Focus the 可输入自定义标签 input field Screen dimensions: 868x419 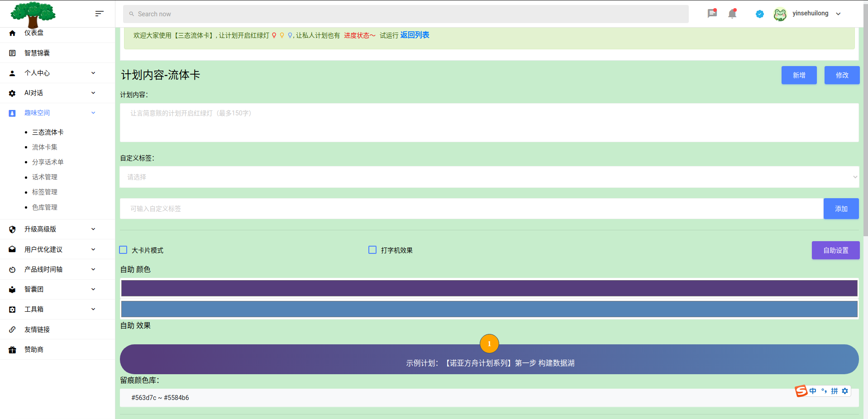pos(471,209)
